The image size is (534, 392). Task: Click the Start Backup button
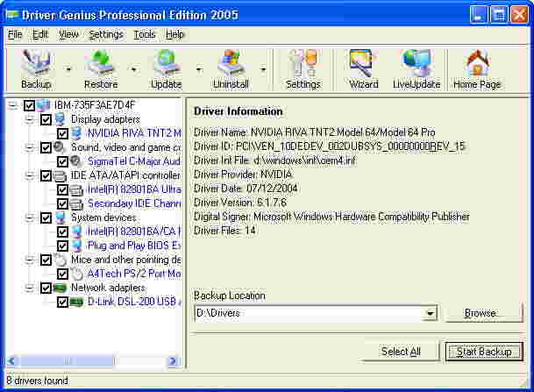[484, 352]
